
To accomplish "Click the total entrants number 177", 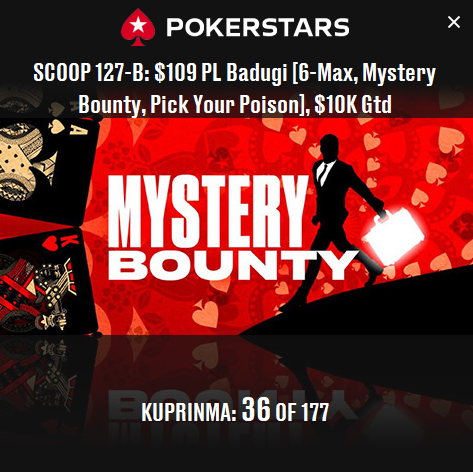I will point(315,412).
